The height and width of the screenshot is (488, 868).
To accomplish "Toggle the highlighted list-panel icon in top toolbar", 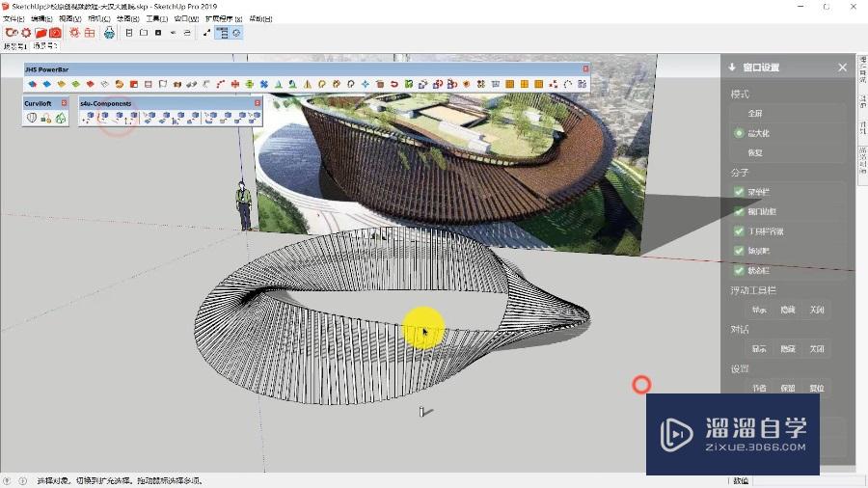I will (x=222, y=33).
